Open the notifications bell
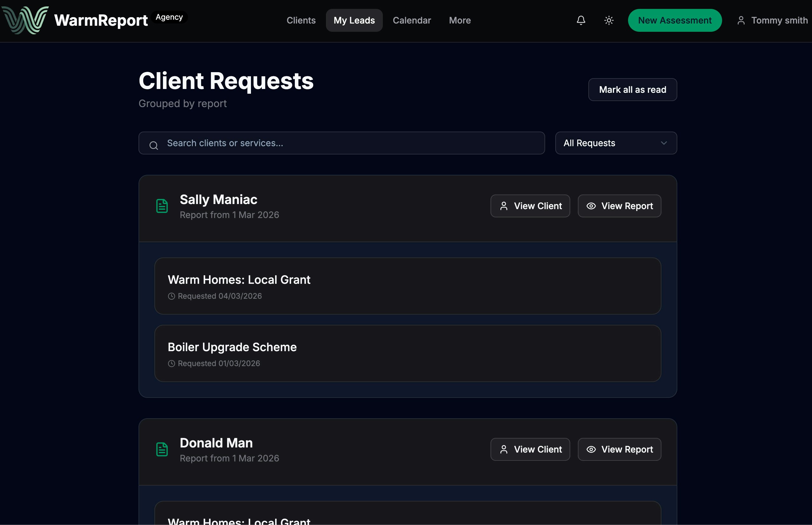Screen dimensions: 812x525 pos(581,20)
